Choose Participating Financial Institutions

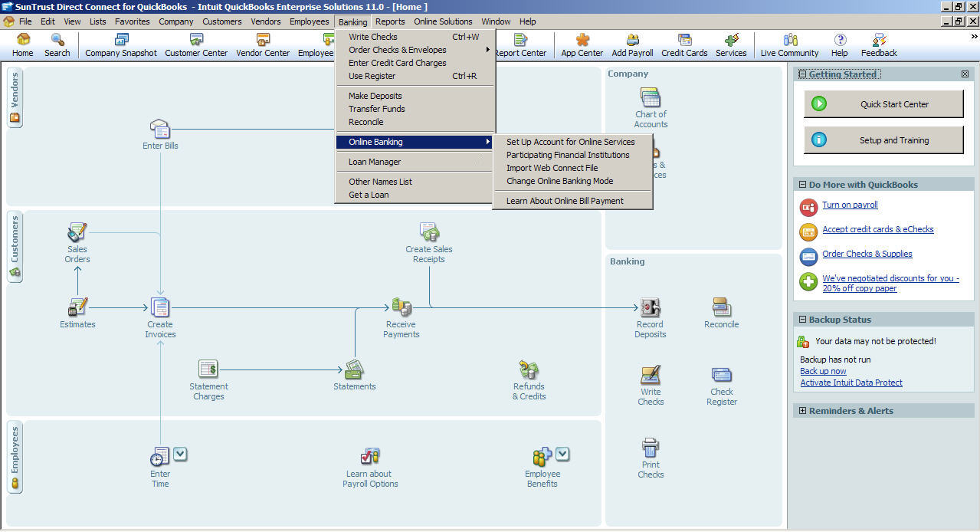572,155
